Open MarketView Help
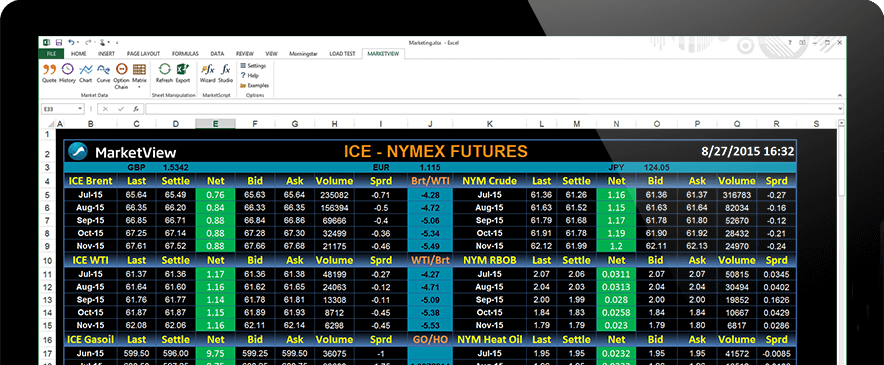884x365 pixels. coord(250,75)
